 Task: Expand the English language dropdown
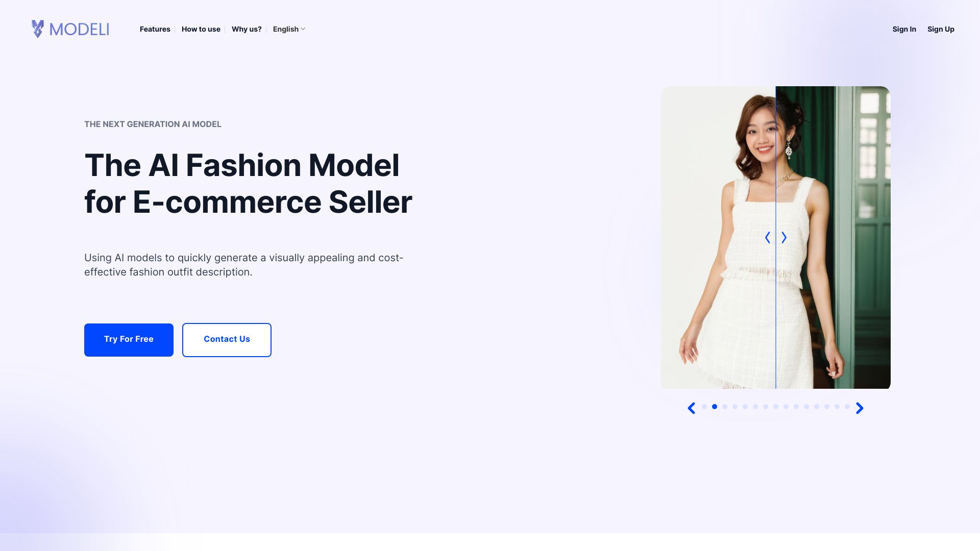pos(289,29)
